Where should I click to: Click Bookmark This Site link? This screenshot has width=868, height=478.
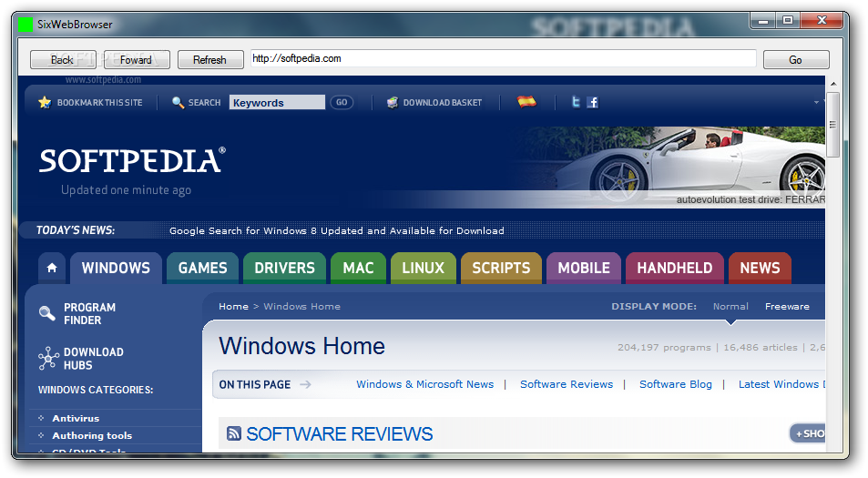click(x=99, y=103)
